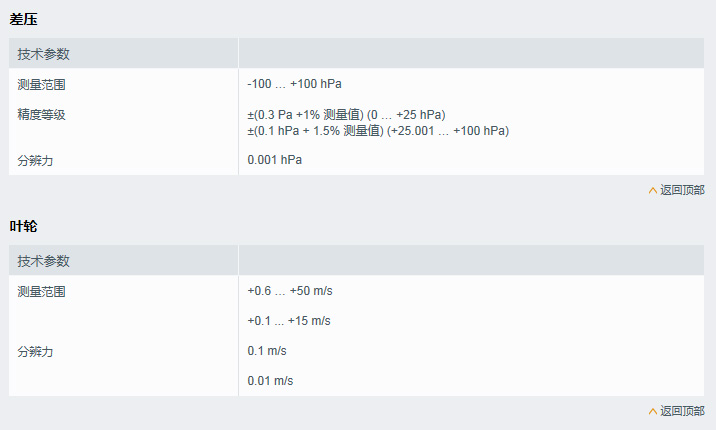
Task: Click the +0.1 ... +15 m/s range value
Action: point(289,321)
